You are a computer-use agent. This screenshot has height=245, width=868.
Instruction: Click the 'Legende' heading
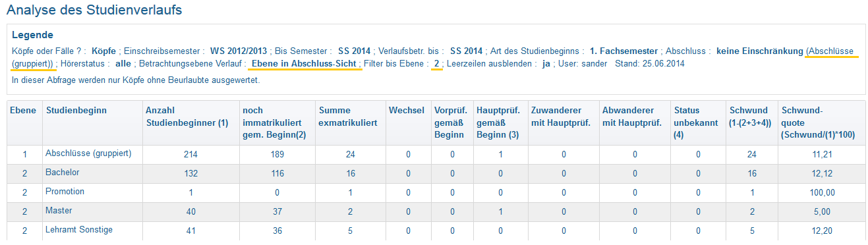(x=32, y=35)
